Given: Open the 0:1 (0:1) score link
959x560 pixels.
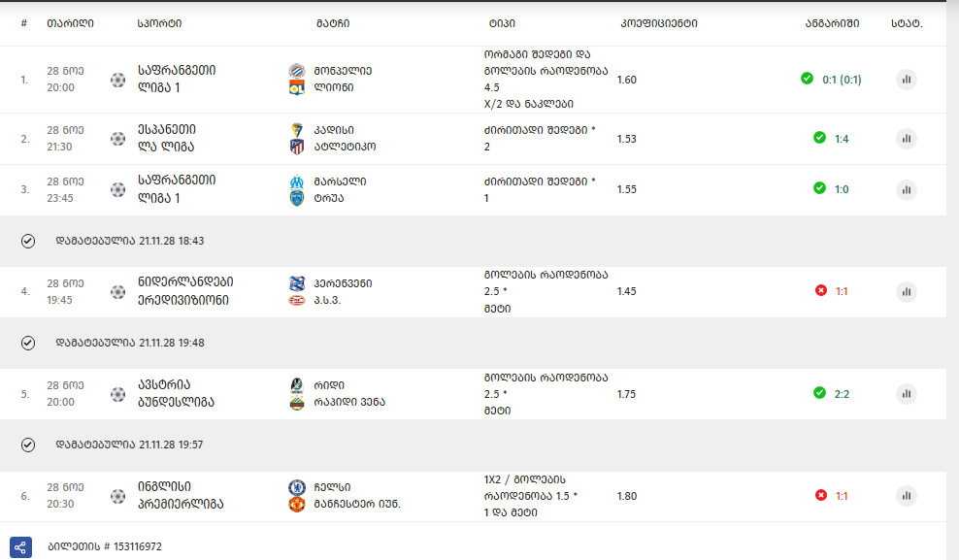Looking at the screenshot, I should (x=842, y=80).
